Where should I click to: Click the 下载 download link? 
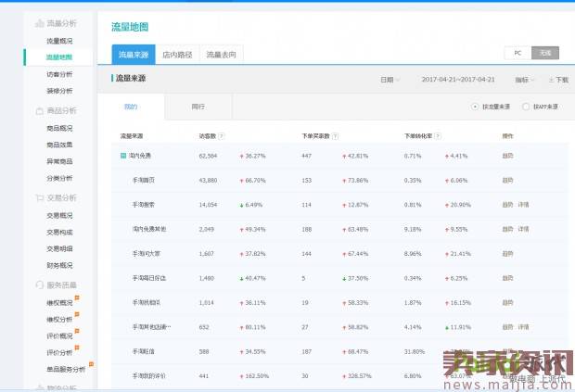coord(562,80)
